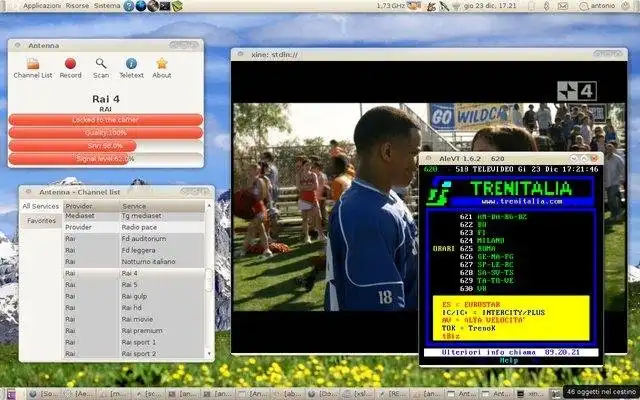The height and width of the screenshot is (400, 640).
Task: Open the battery status indicator
Action: click(531, 6)
